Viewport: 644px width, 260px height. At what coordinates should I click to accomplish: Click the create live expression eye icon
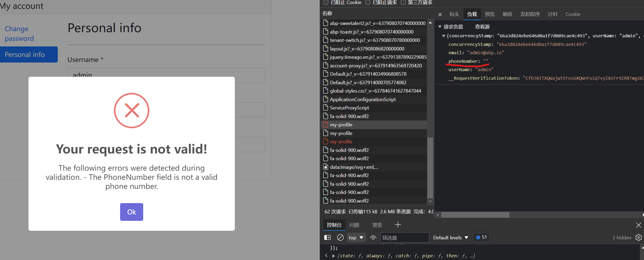373,237
